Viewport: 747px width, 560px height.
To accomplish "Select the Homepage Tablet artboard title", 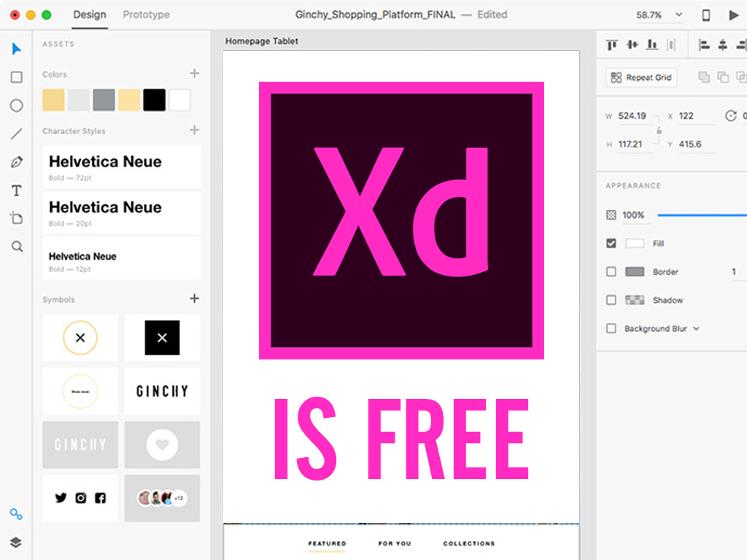I will (x=262, y=41).
